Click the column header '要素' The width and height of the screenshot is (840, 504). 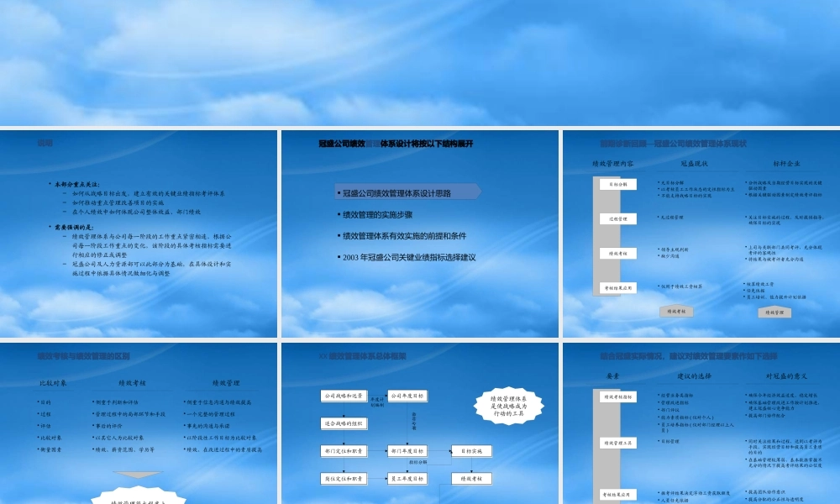click(x=613, y=376)
